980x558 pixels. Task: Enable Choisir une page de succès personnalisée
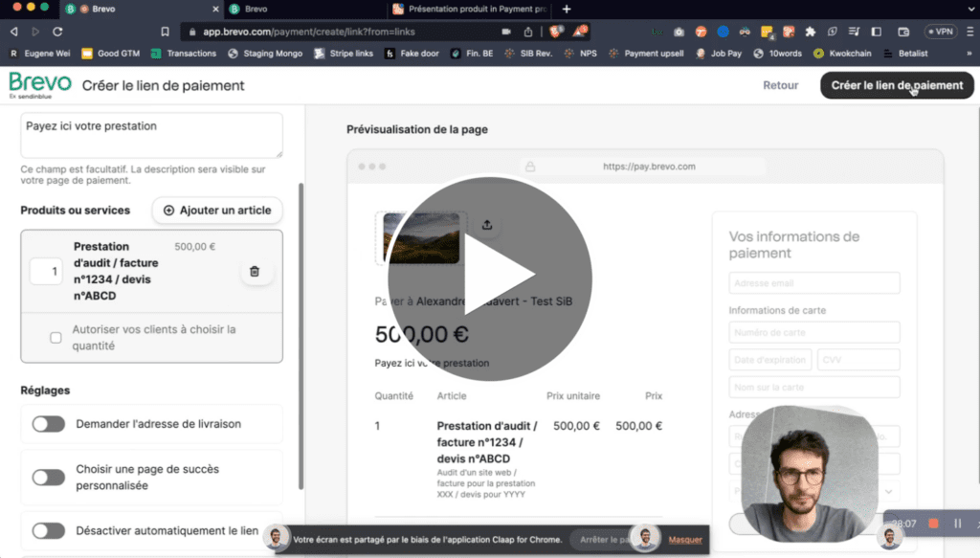[48, 477]
